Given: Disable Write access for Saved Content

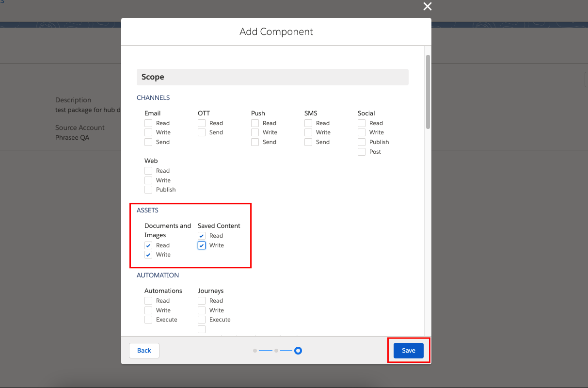Looking at the screenshot, I should [x=202, y=245].
